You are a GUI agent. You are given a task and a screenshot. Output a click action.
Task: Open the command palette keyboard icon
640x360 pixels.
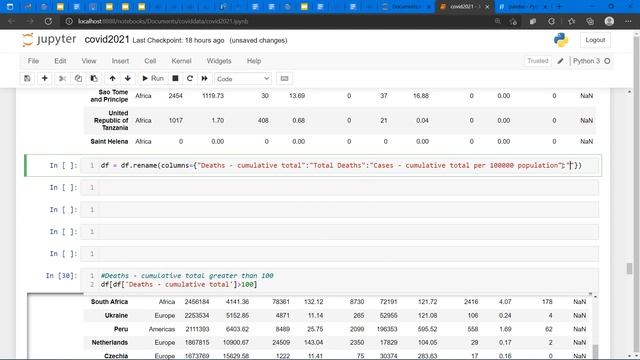tap(284, 78)
